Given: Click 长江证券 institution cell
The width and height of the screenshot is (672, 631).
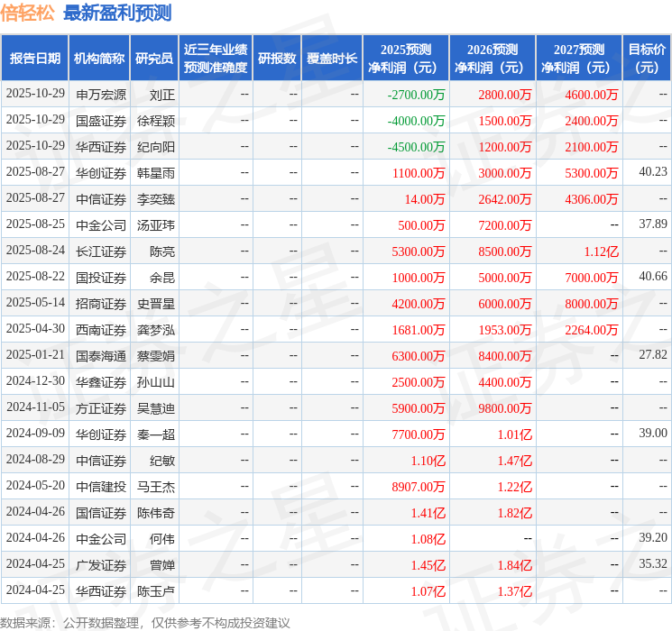Looking at the screenshot, I should [100, 251].
